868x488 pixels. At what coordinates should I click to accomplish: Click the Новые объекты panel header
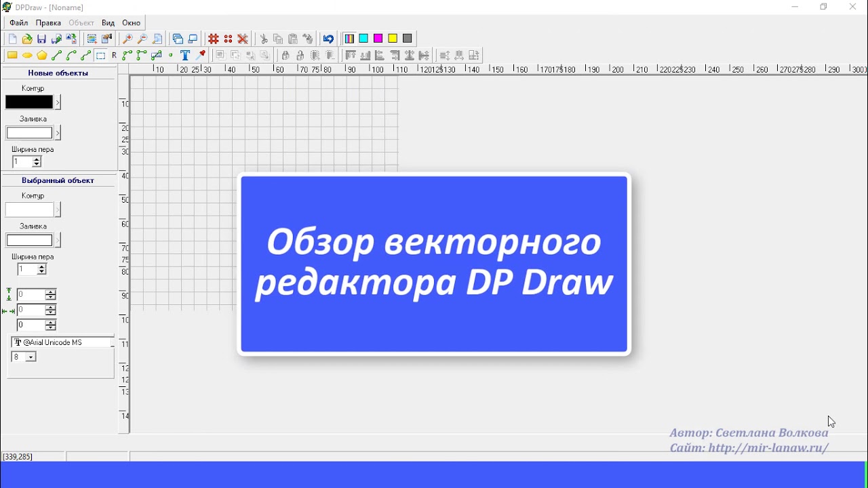click(58, 73)
